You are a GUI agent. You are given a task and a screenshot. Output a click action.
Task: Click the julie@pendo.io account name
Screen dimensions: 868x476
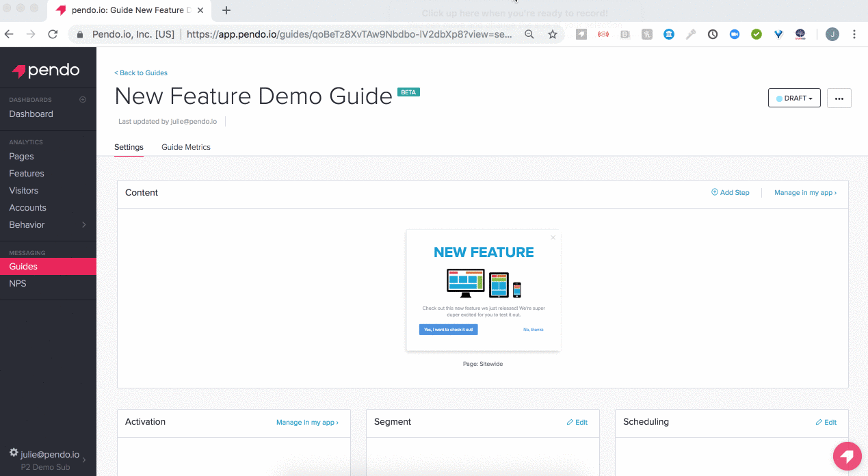click(x=50, y=454)
